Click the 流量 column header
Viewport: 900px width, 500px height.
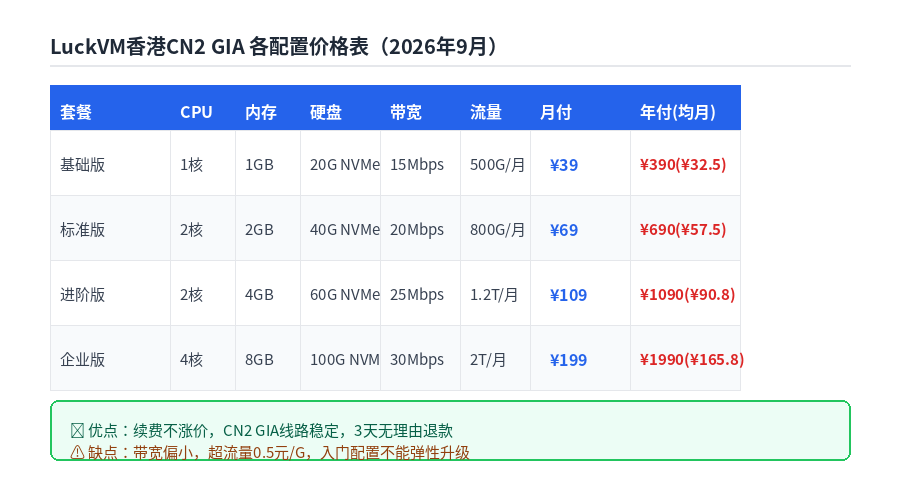pyautogui.click(x=486, y=112)
